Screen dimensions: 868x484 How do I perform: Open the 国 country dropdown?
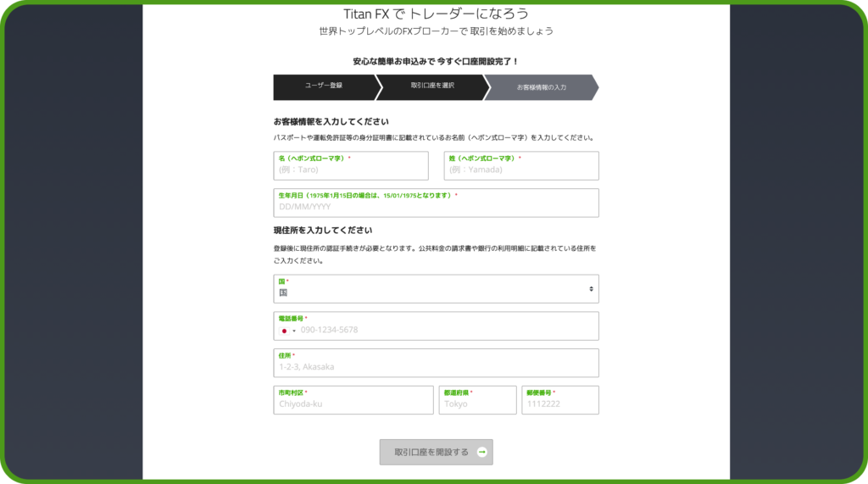pyautogui.click(x=437, y=288)
